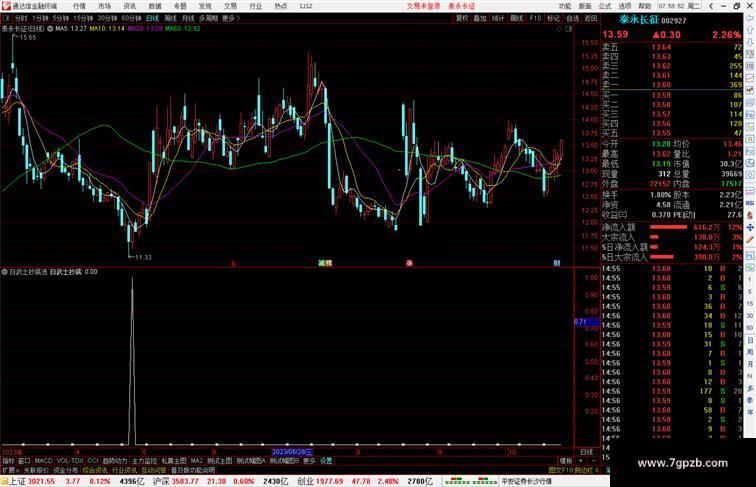Click the down-arrow icon in right sidebar
Image resolution: width=756 pixels, height=487 pixels.
[750, 42]
